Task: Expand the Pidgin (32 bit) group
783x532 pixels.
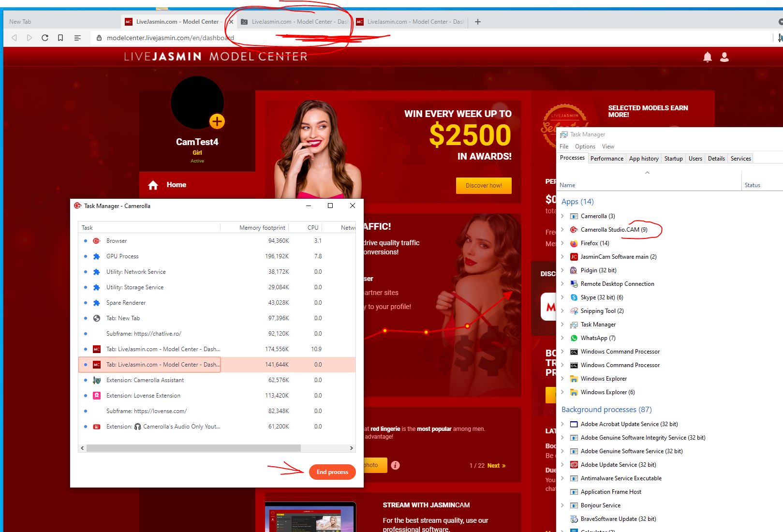Action: point(562,270)
